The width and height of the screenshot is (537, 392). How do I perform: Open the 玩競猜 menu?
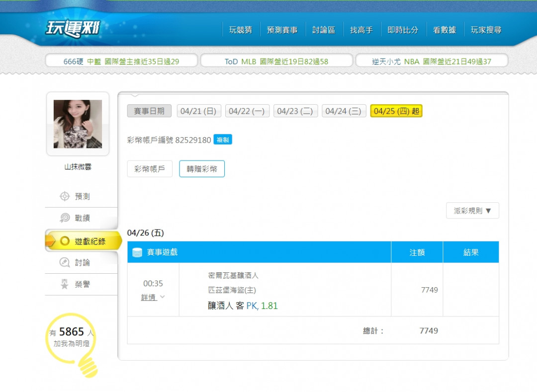click(241, 30)
